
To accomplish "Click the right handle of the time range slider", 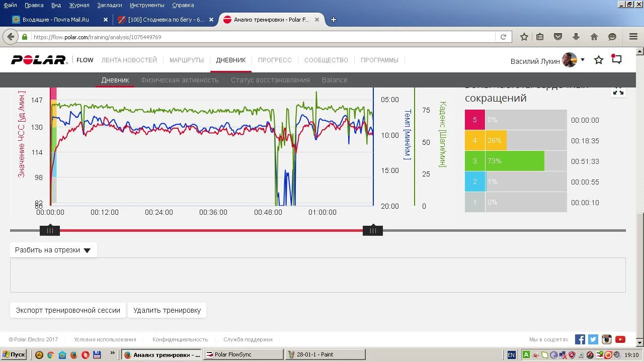I will (373, 230).
